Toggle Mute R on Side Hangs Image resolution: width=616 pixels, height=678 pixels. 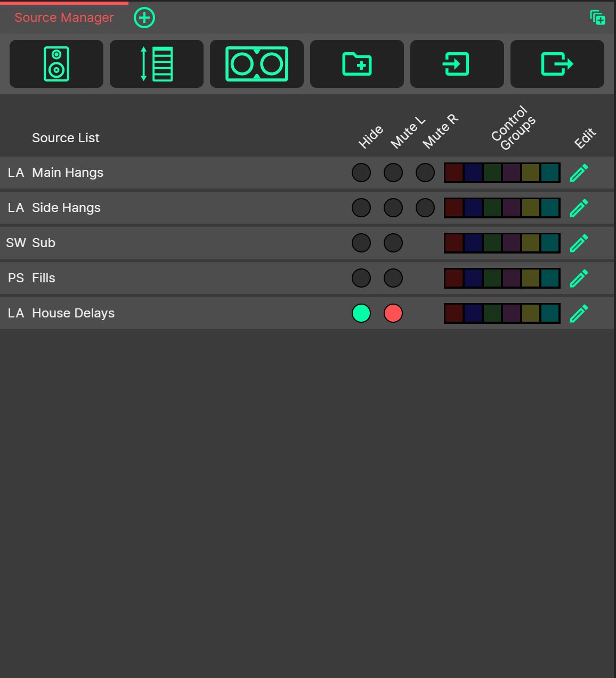click(x=425, y=207)
